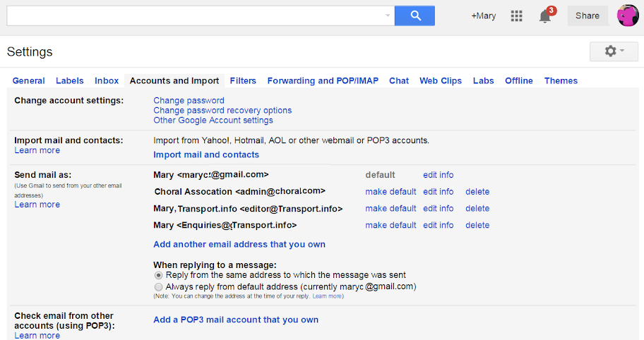Open the settings gear dropdown
Screen dimensions: 644x340
614,51
